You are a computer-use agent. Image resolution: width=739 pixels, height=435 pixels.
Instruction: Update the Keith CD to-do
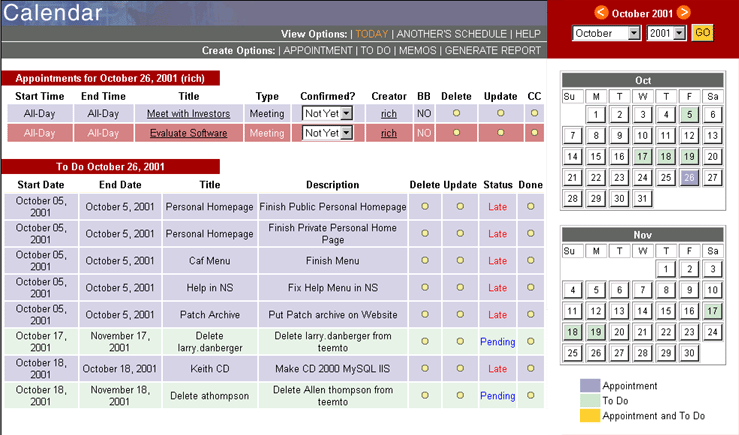(x=460, y=368)
